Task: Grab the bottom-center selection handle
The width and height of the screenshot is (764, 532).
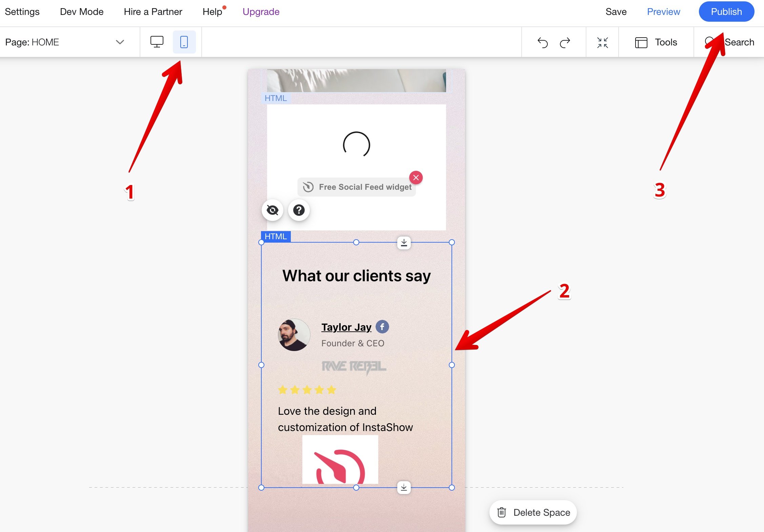Action: 356,488
